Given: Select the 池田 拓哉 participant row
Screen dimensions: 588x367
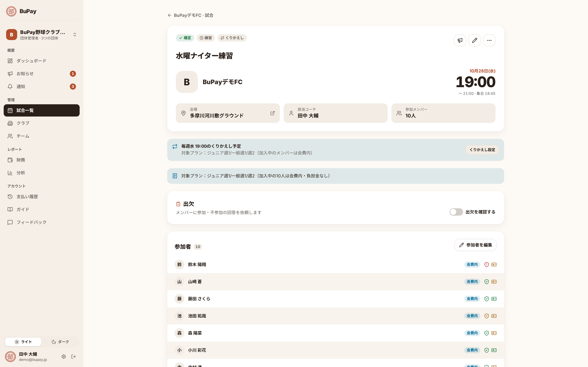Looking at the screenshot, I should point(335,316).
